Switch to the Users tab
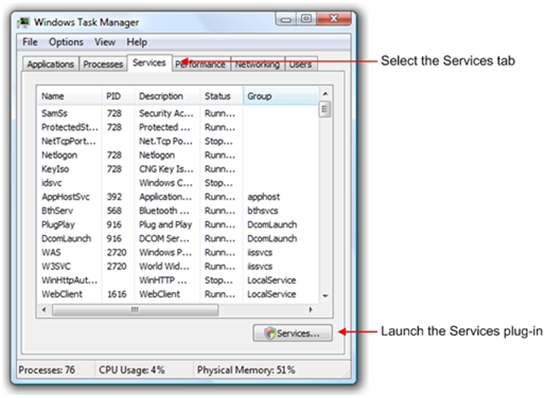The width and height of the screenshot is (546, 398). pos(301,64)
